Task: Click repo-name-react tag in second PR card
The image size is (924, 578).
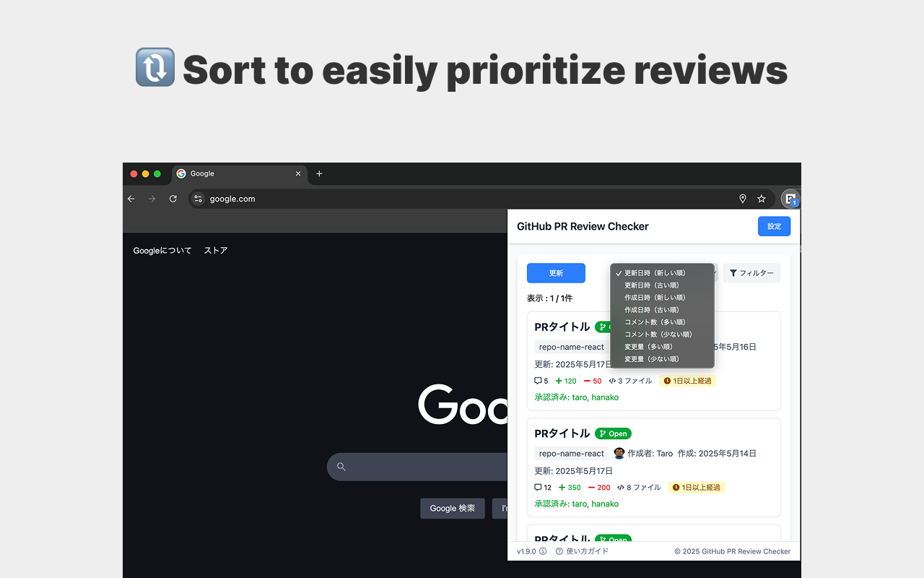Action: point(572,454)
